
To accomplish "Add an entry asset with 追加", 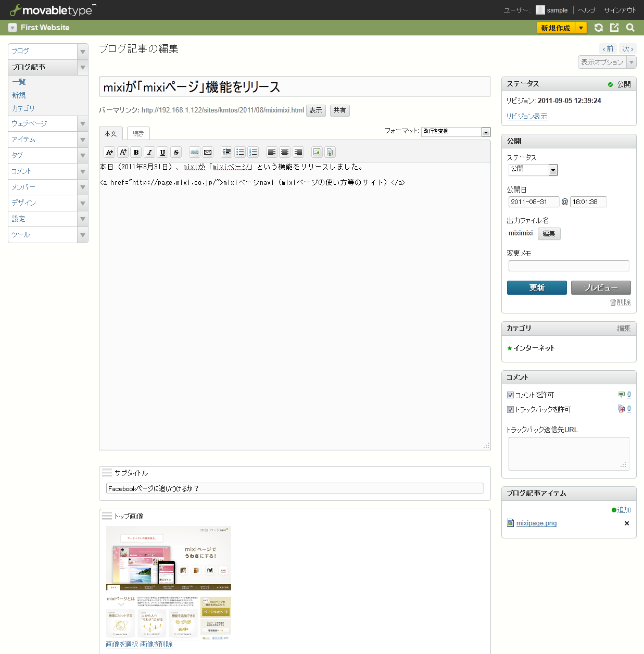I will pyautogui.click(x=621, y=510).
